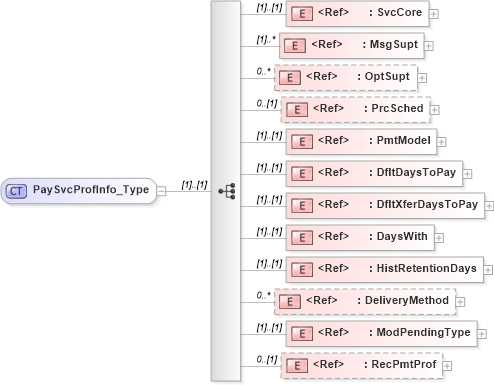Collapse the PaySvcProfInfo_Type node
This screenshot has width=494, height=385.
point(161,191)
